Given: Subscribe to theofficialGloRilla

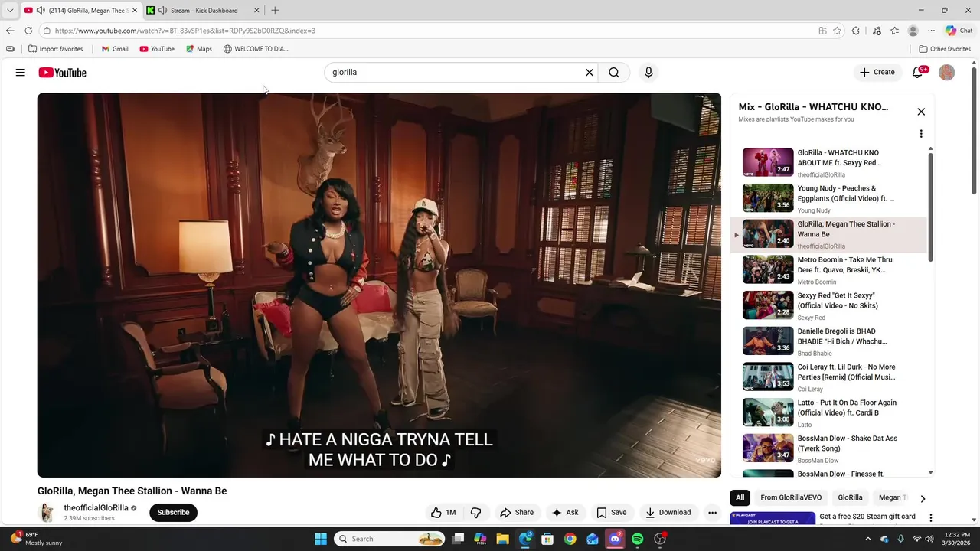Looking at the screenshot, I should (173, 513).
